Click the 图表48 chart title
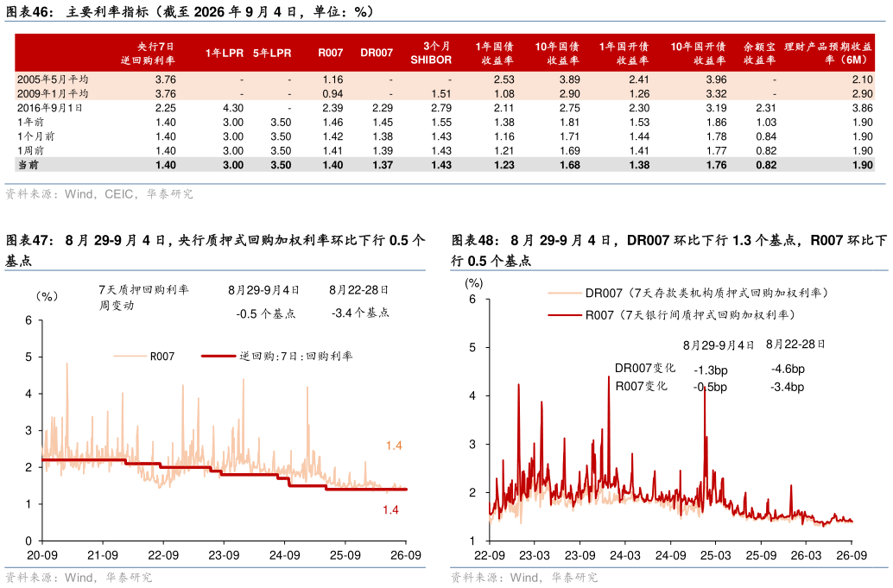This screenshot has height=588, width=893. coord(669,250)
